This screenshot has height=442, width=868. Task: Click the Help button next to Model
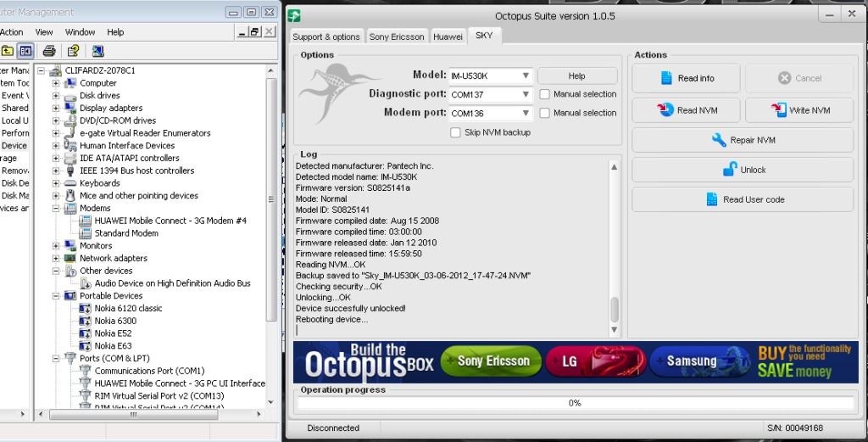[x=577, y=76]
